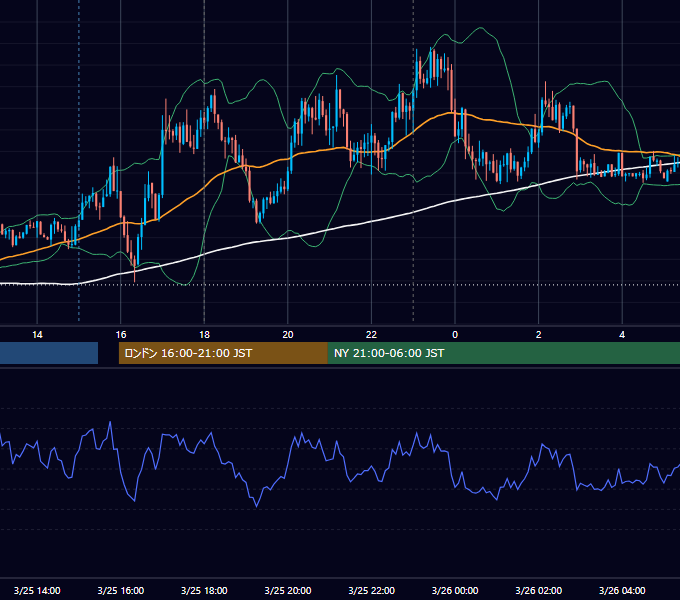
Task: Click the hour label 4 on price chart axis
Action: [x=622, y=335]
